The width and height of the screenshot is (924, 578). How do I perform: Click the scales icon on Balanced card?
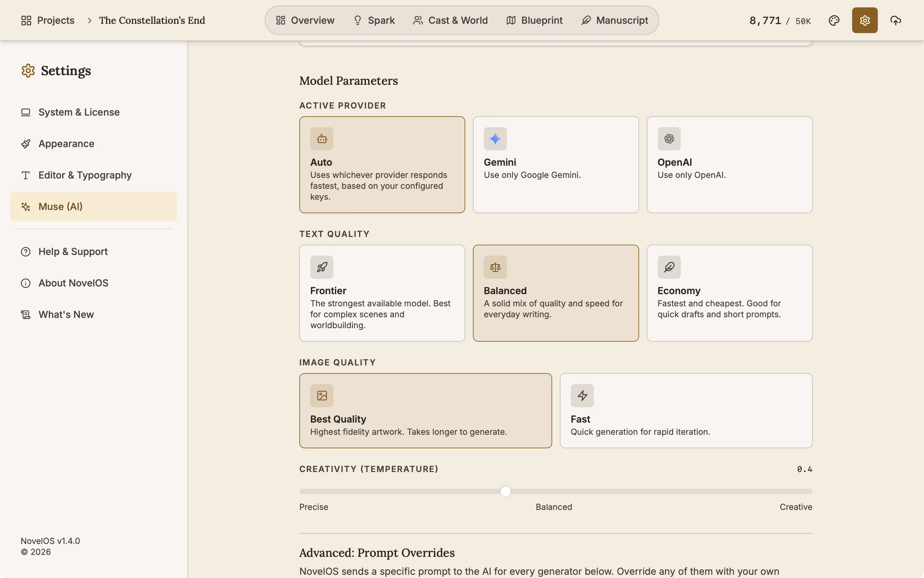[x=495, y=267]
